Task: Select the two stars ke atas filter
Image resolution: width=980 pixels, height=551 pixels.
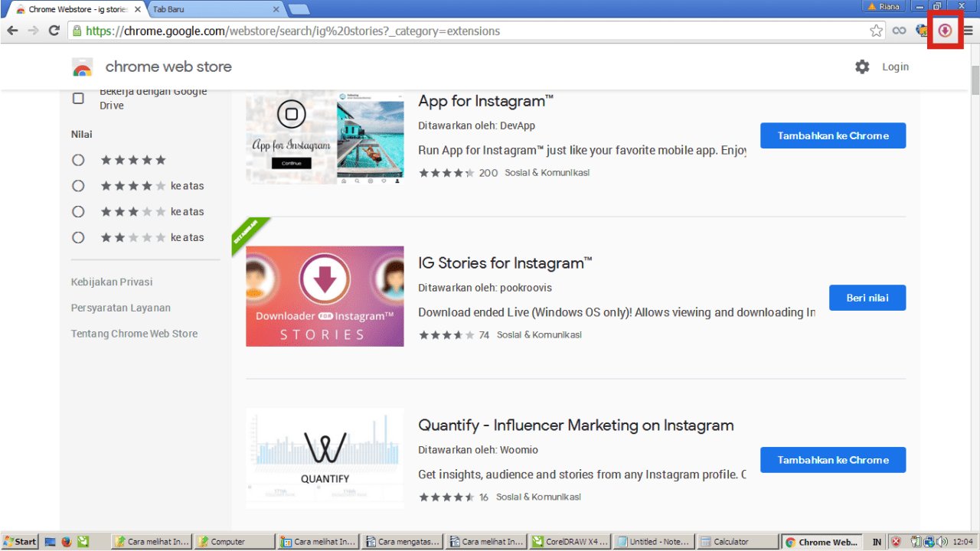Action: point(78,237)
